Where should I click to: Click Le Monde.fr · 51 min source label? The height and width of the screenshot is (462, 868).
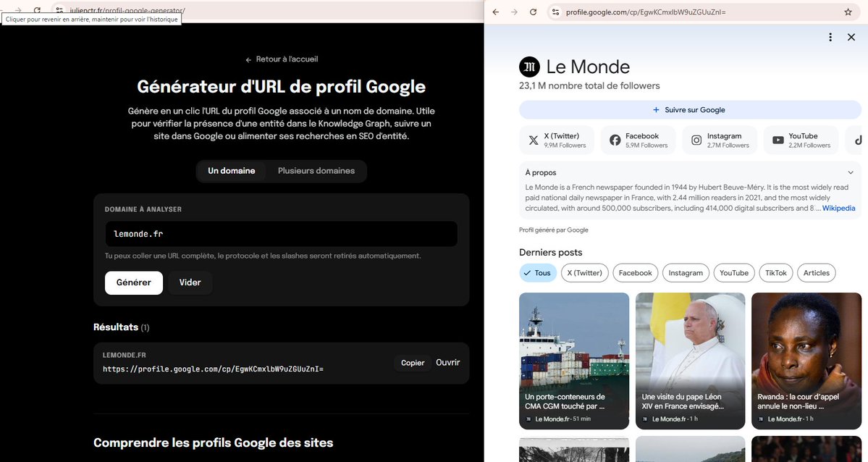click(562, 419)
